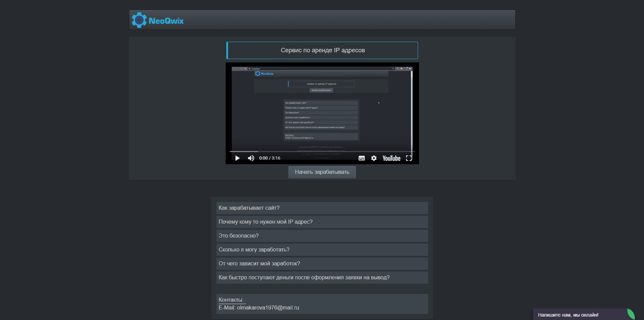
Task: Mute the video volume speaker icon
Action: pos(251,158)
